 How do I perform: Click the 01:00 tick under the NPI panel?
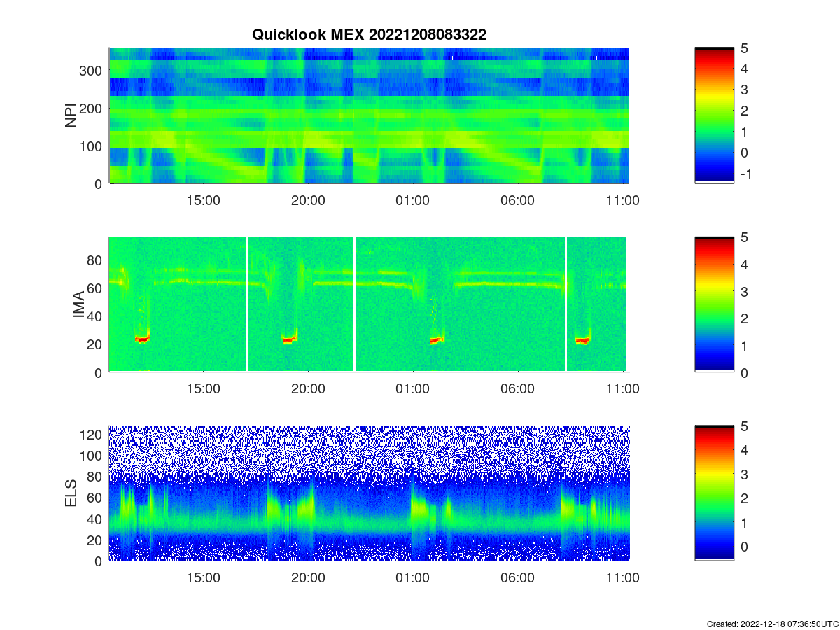(x=412, y=200)
